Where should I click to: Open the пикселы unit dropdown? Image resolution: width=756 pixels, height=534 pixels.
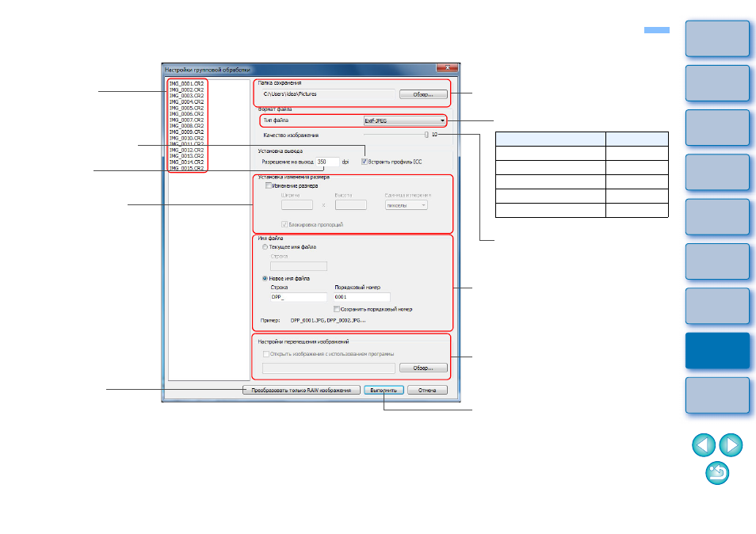click(x=406, y=205)
